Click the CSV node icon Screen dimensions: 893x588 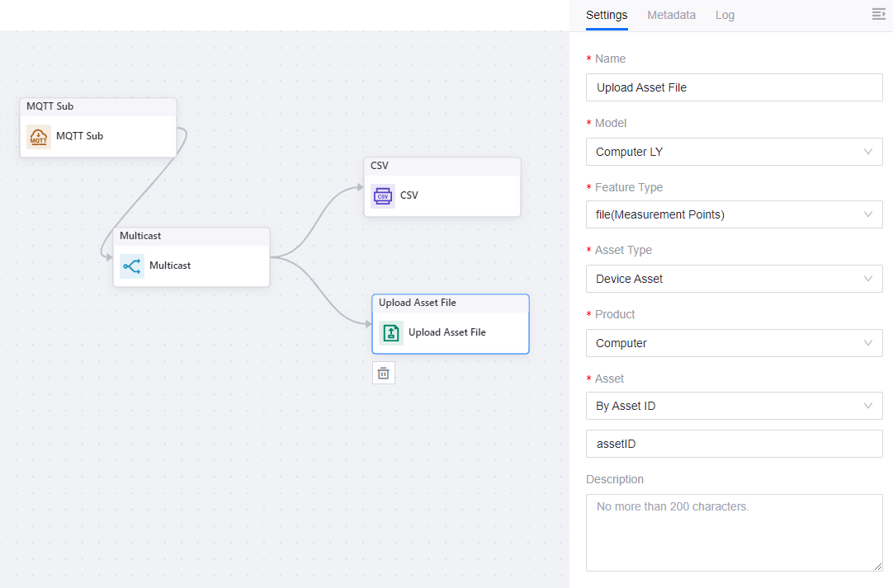point(383,196)
